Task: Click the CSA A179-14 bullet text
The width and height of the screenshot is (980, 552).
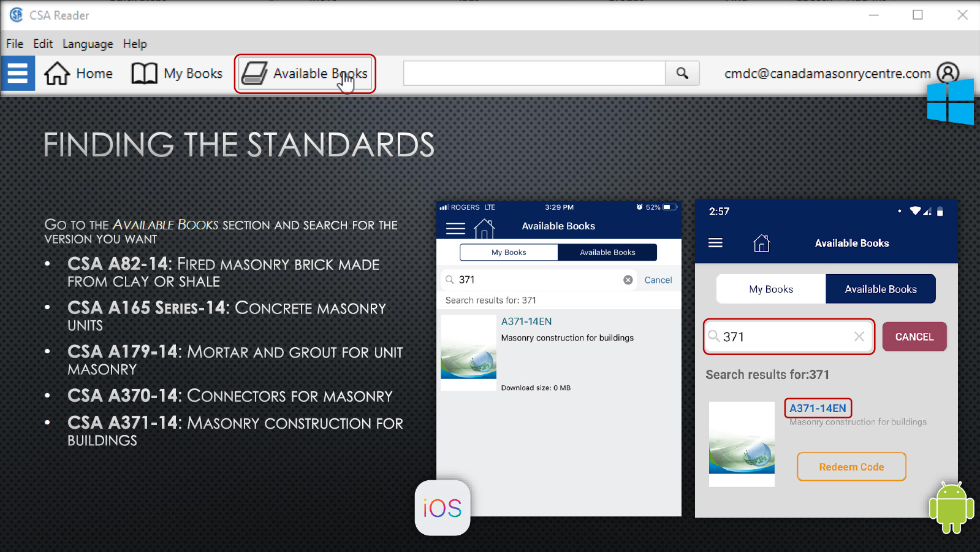Action: click(x=235, y=361)
